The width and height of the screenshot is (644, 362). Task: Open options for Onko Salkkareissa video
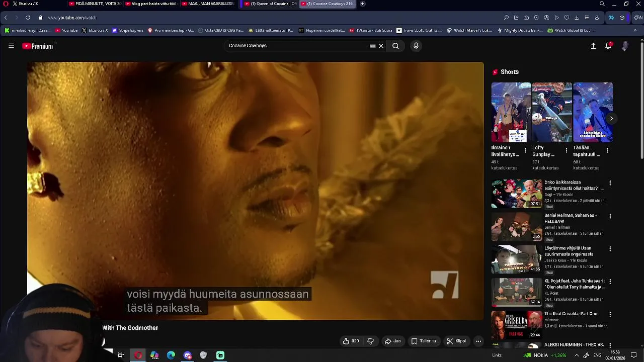tap(610, 183)
